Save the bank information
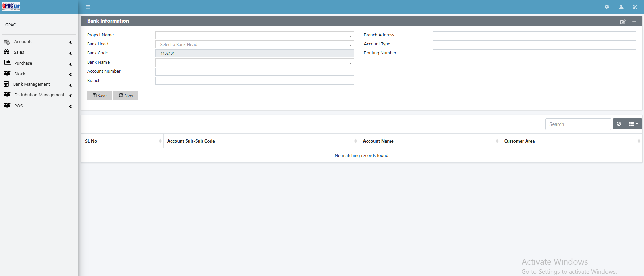 tap(100, 95)
